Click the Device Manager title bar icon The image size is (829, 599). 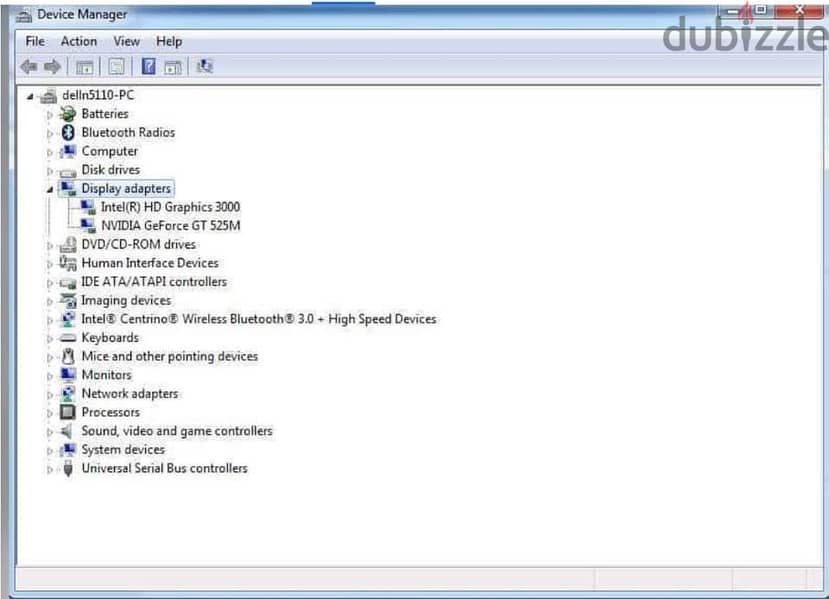tap(23, 15)
